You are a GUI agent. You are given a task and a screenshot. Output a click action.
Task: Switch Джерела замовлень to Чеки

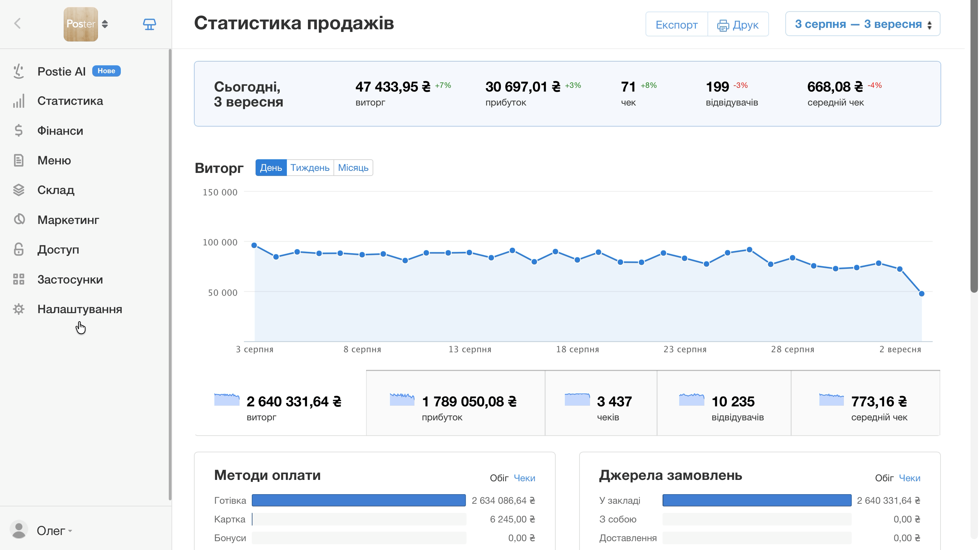[x=909, y=478]
